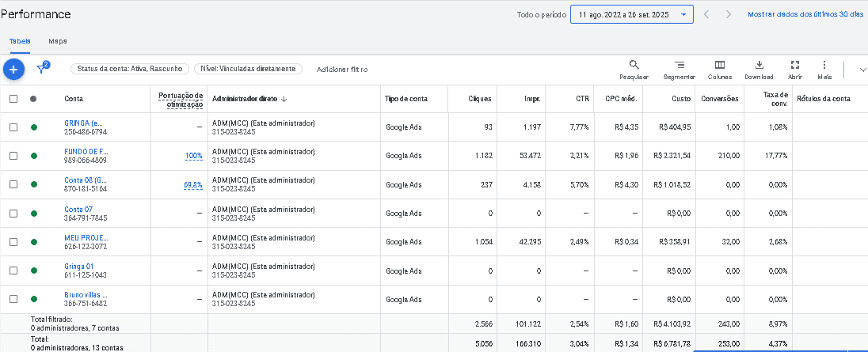The image size is (868, 352).
Task: Expand the table with Abrir
Action: coord(795,70)
